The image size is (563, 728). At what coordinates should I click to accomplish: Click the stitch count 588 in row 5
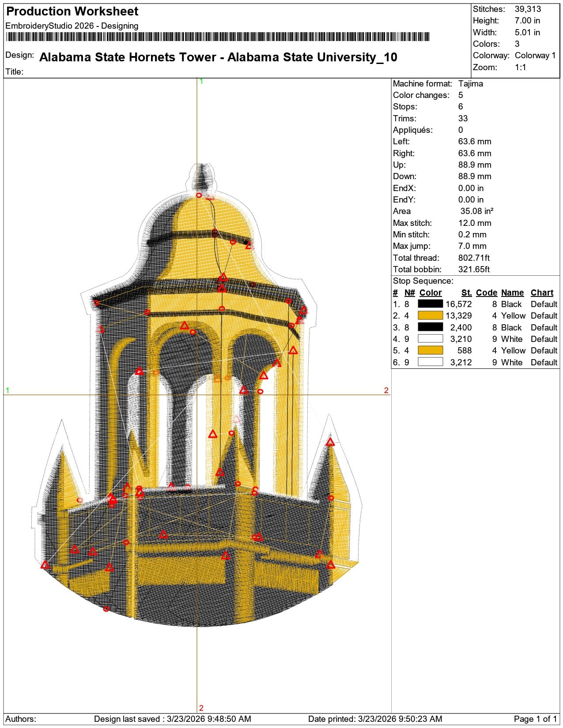[465, 351]
